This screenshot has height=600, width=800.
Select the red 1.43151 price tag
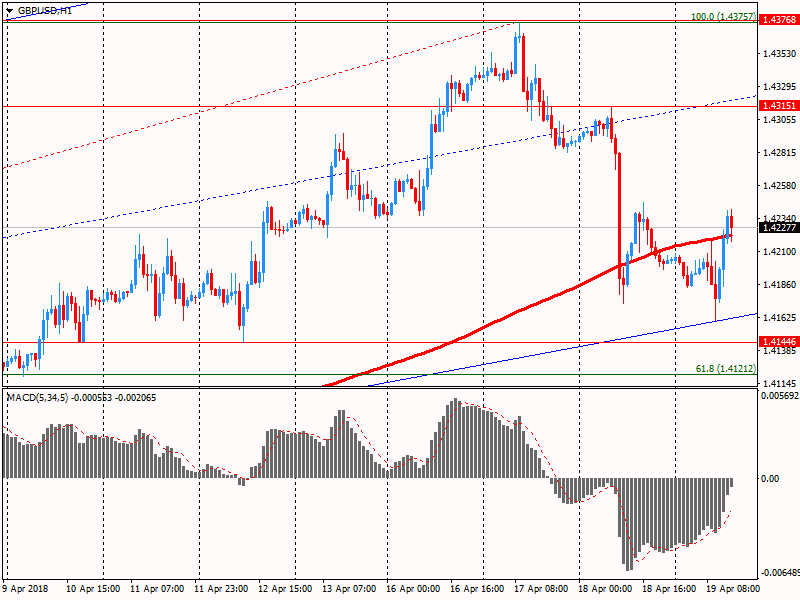click(x=779, y=106)
